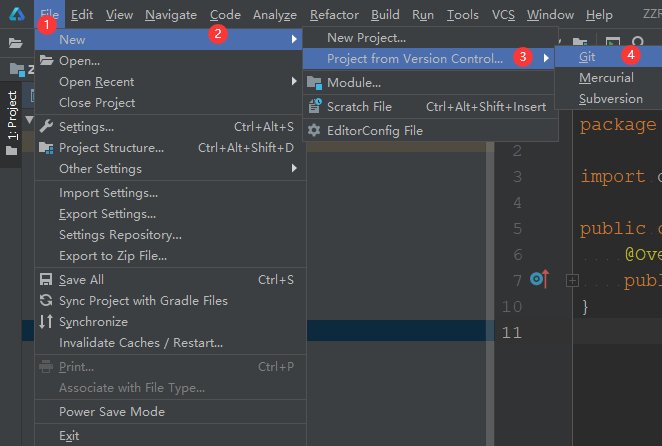662x446 pixels.
Task: Click the Scratch File icon entry
Action: [315, 106]
